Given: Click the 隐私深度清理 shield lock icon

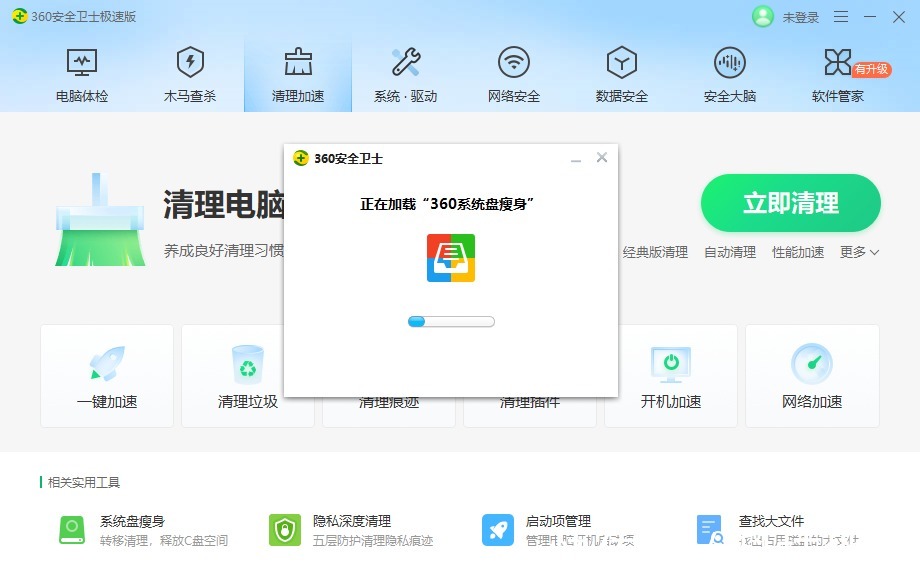Looking at the screenshot, I should pos(285,530).
